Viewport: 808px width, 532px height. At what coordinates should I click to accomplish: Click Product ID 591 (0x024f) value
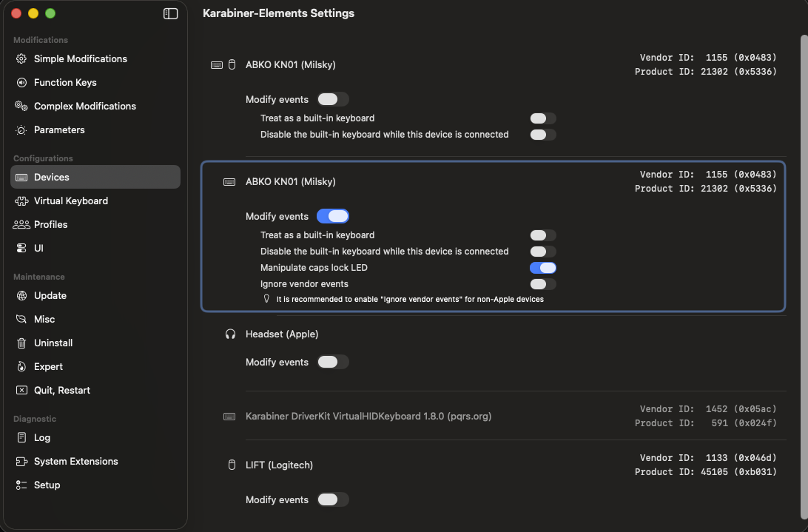[744, 423]
